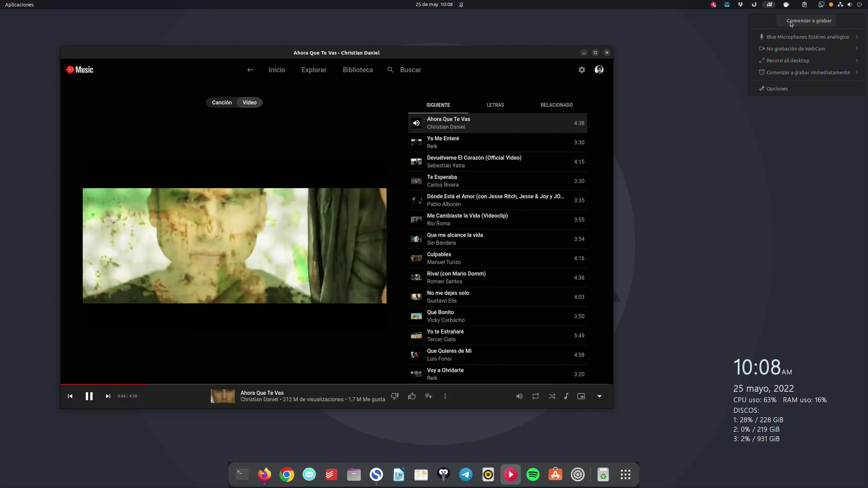Click the search magnifier icon
Viewport: 868px width, 488px height.
[390, 70]
